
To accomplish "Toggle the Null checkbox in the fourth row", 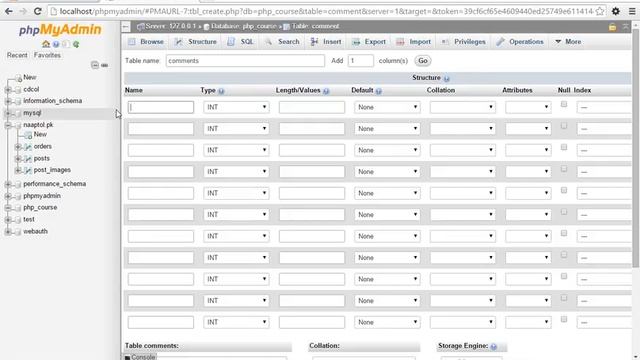I will [x=564, y=169].
